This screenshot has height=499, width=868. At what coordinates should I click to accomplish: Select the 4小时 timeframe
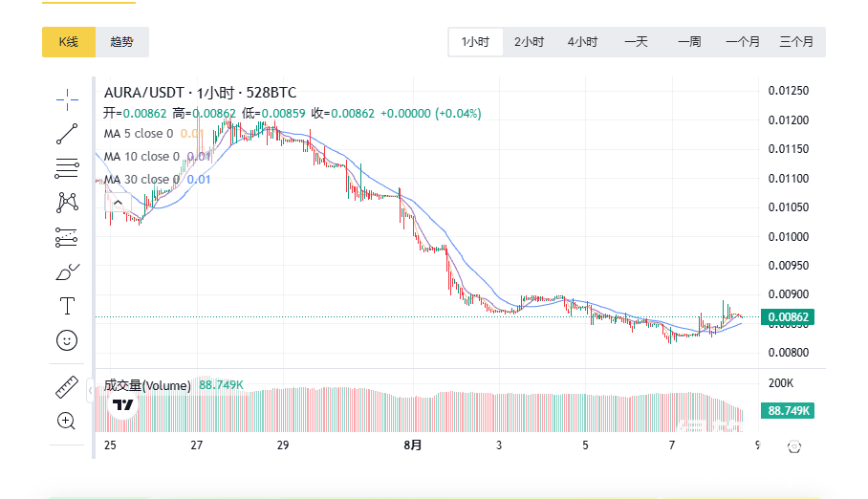pyautogui.click(x=582, y=42)
